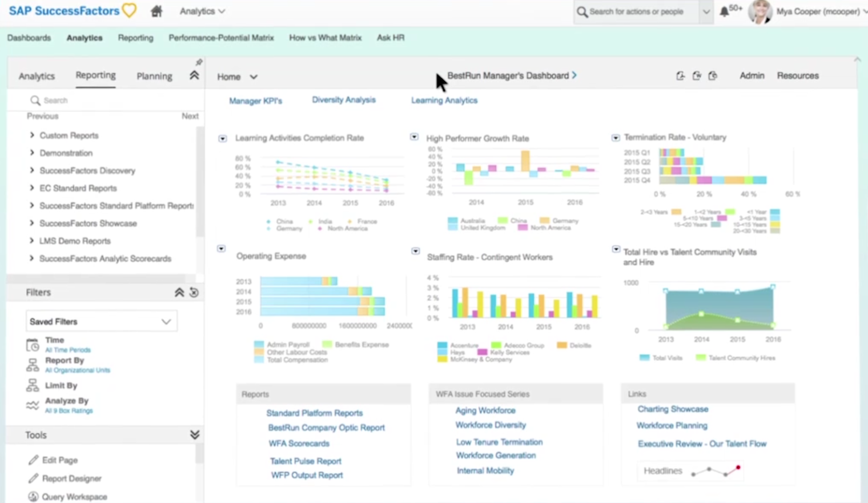Click the Search for actions or people field

637,11
